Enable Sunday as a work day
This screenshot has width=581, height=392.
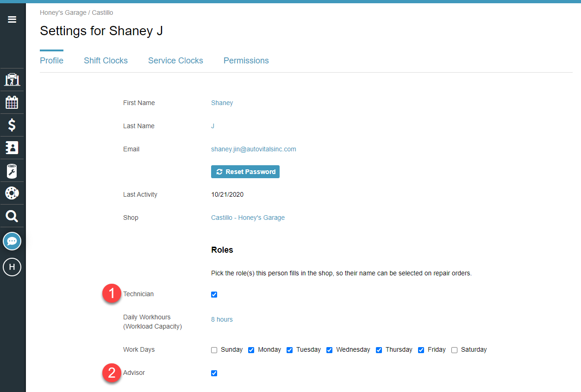(214, 350)
